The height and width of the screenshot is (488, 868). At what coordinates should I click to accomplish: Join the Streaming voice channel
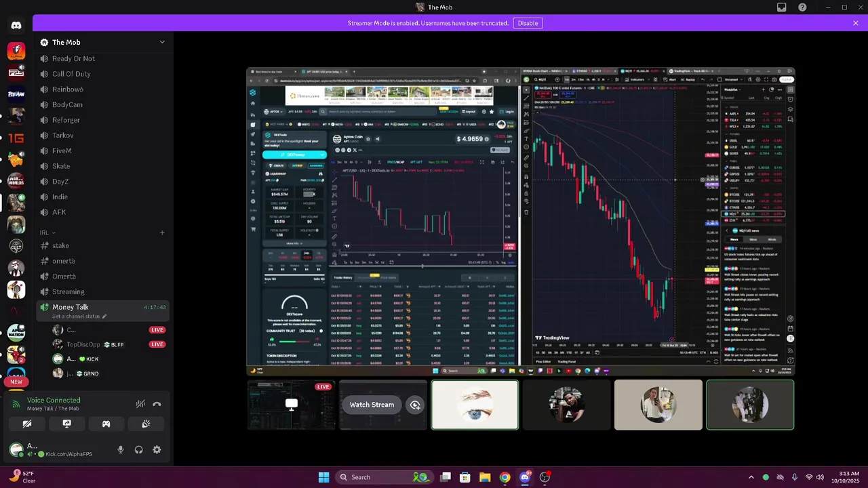[x=102, y=291]
